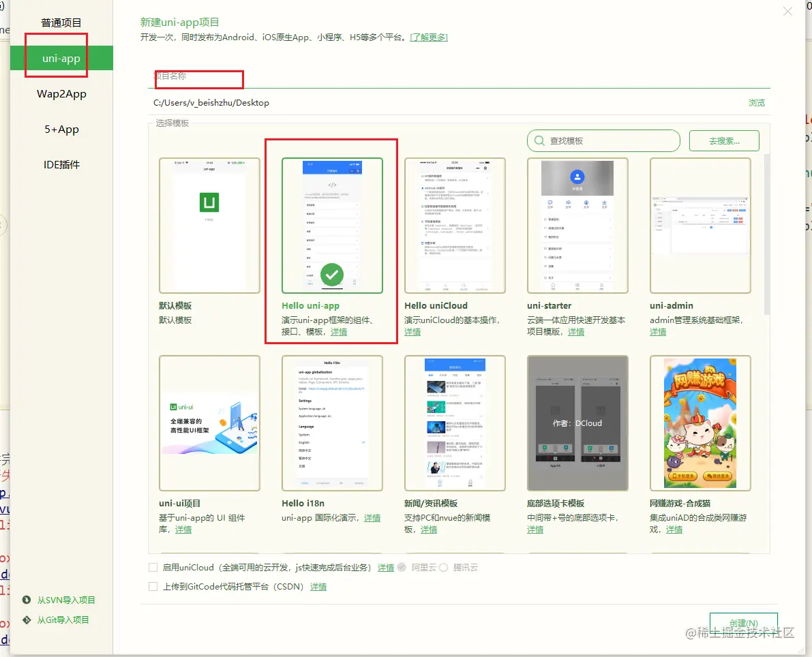Click the 创建(N) button
The width and height of the screenshot is (812, 657).
743,624
